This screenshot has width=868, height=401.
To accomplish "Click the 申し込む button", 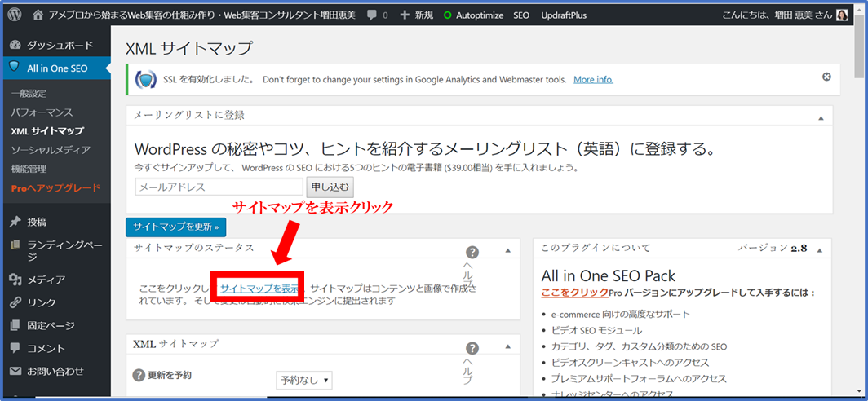I will (x=330, y=187).
